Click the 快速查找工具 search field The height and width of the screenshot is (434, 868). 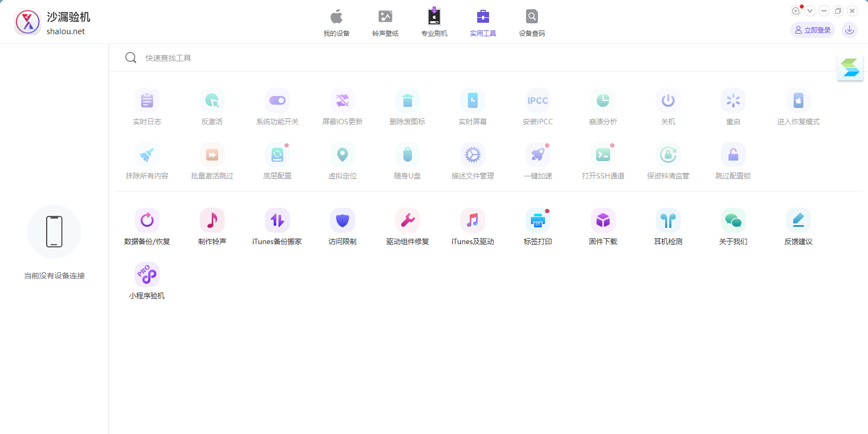326,58
